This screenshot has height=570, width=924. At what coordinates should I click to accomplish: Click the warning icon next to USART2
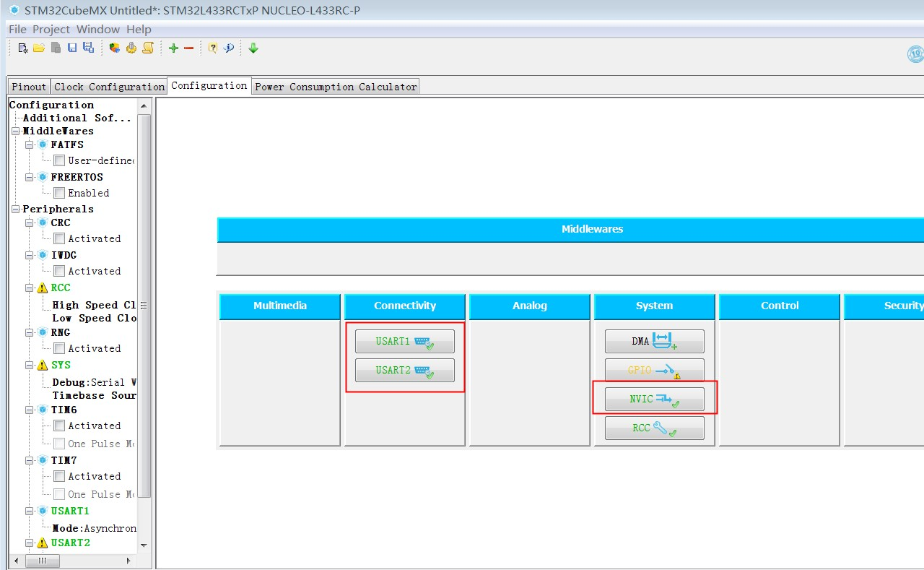point(43,543)
